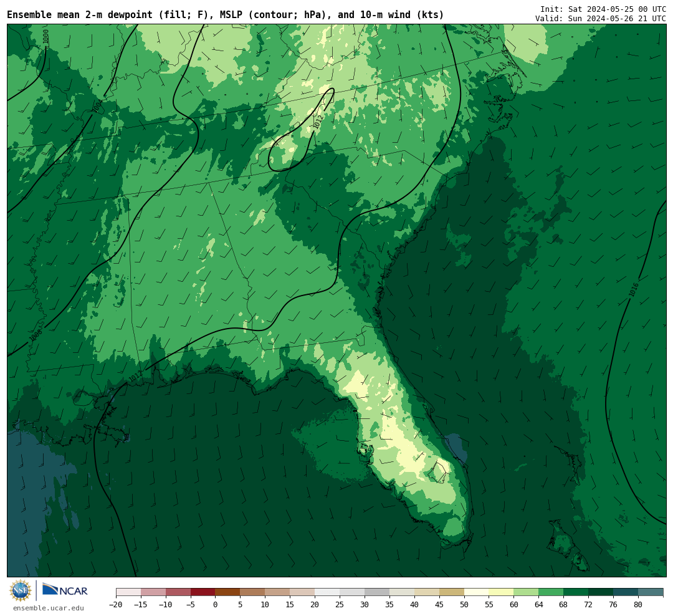The width and height of the screenshot is (673, 616).
Task: Click the 0 colorbar tick label
Action: pyautogui.click(x=216, y=604)
